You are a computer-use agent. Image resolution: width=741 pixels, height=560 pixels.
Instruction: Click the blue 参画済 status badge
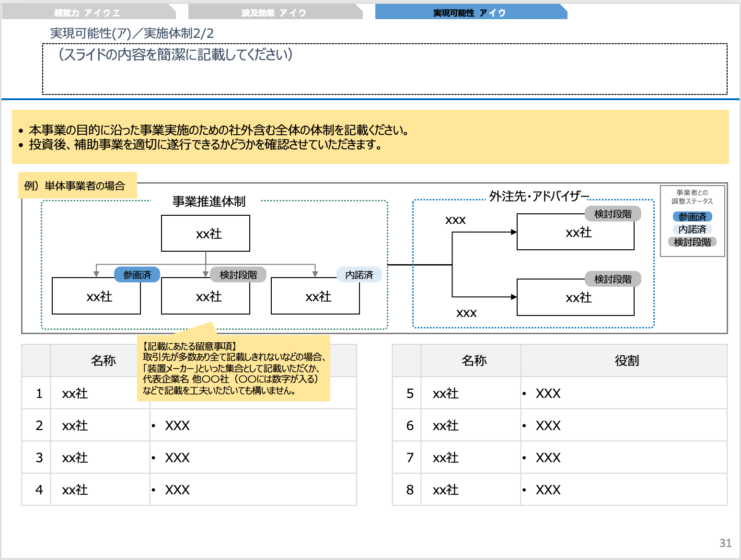tap(137, 275)
